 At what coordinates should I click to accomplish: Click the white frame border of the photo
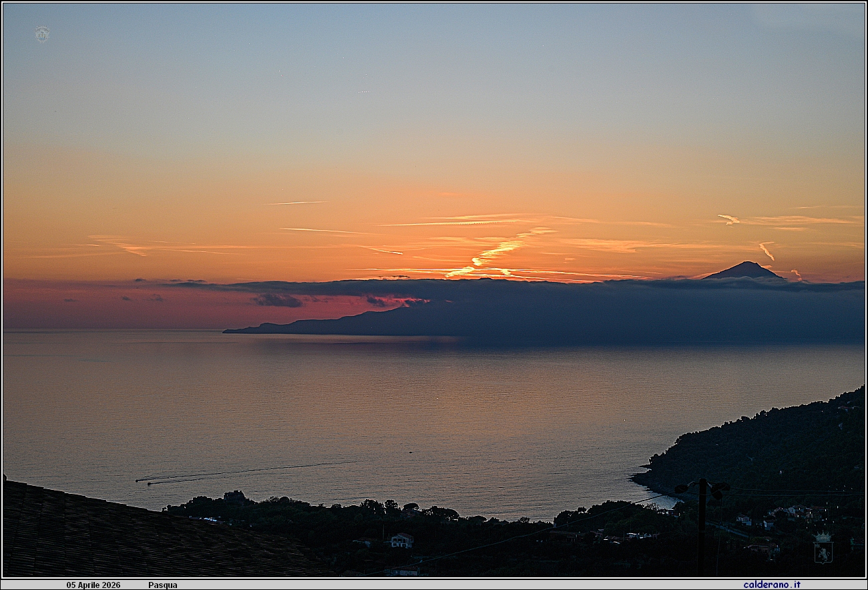[434, 2]
